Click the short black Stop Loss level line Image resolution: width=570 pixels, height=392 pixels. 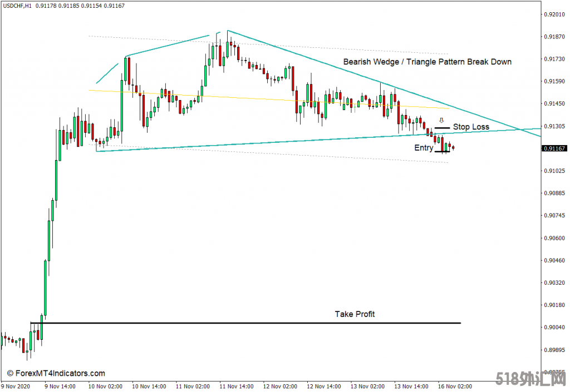point(442,128)
